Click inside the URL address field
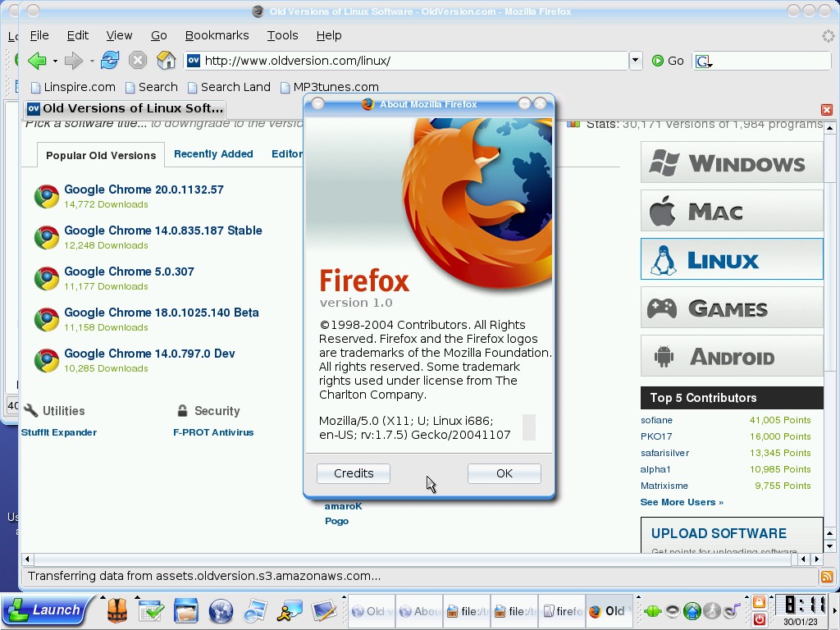 pyautogui.click(x=410, y=61)
